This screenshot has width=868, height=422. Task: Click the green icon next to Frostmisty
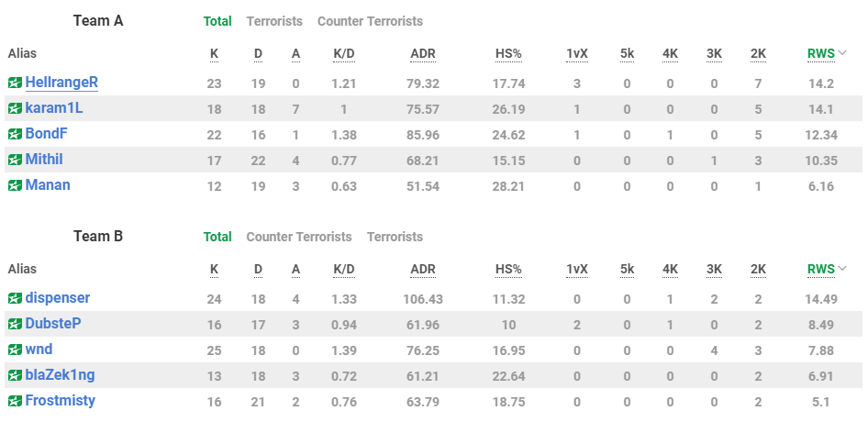[x=15, y=401]
